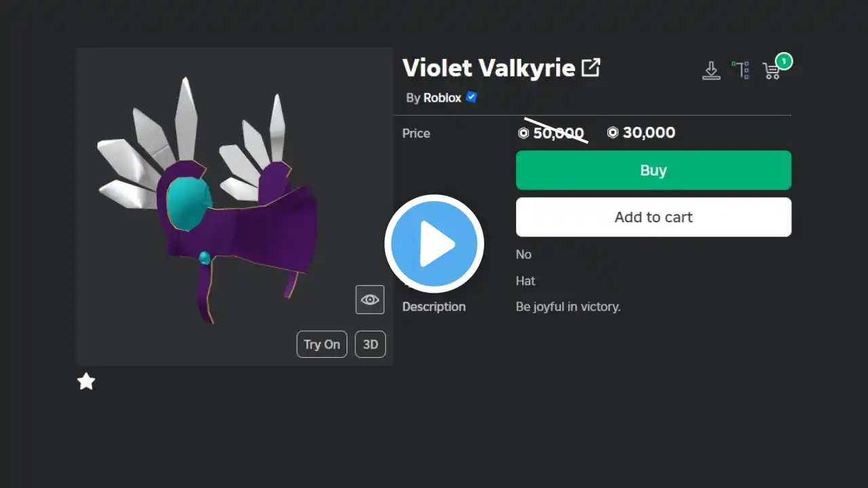Play the video with the blue play button

(434, 244)
